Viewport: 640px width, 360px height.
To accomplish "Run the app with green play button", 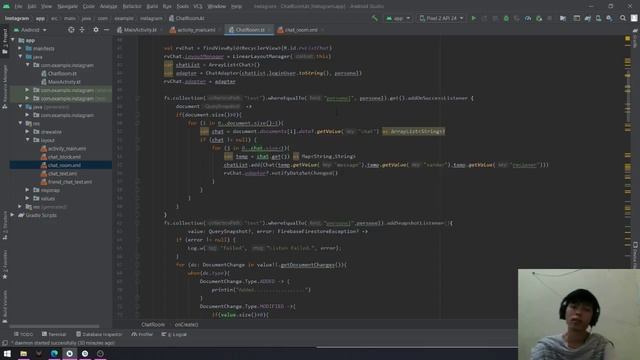I will [x=473, y=18].
